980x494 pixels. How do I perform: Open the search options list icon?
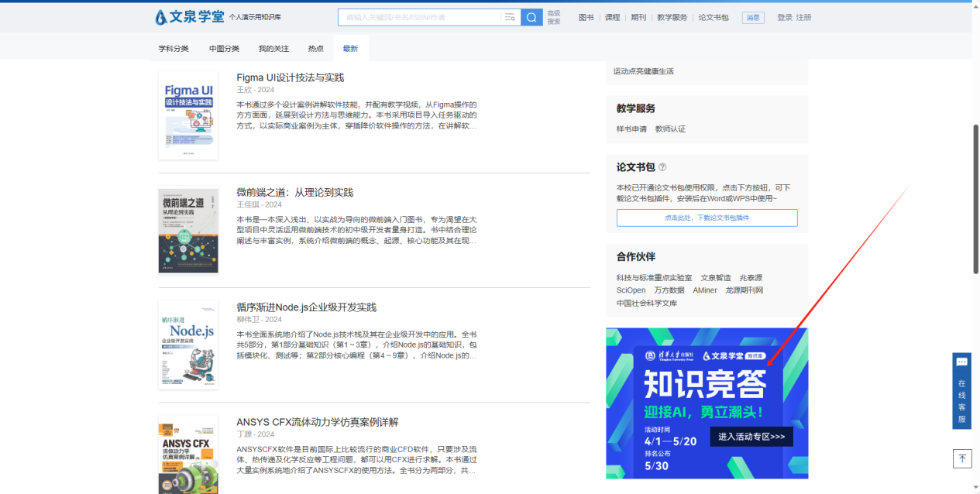[509, 17]
